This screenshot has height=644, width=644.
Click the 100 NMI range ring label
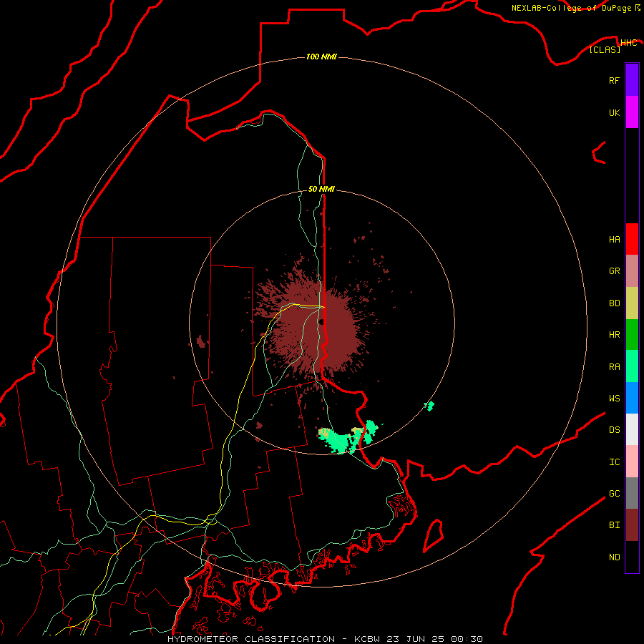click(x=321, y=57)
